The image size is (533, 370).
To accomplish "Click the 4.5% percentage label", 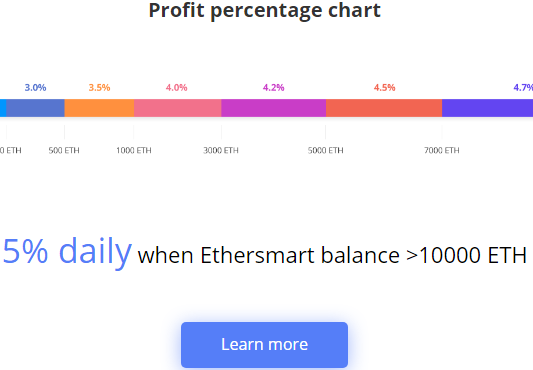I will tap(384, 88).
